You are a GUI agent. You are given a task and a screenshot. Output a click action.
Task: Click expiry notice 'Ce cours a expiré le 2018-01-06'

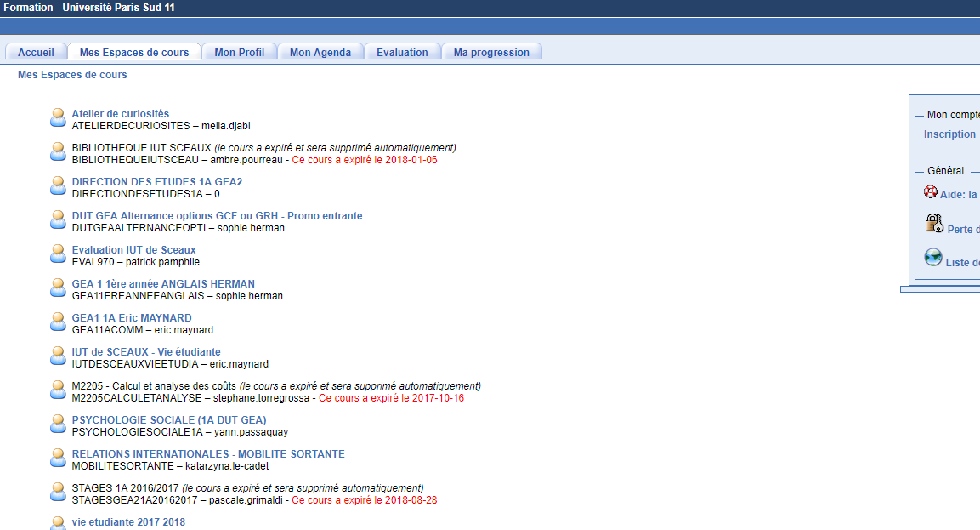[365, 160]
